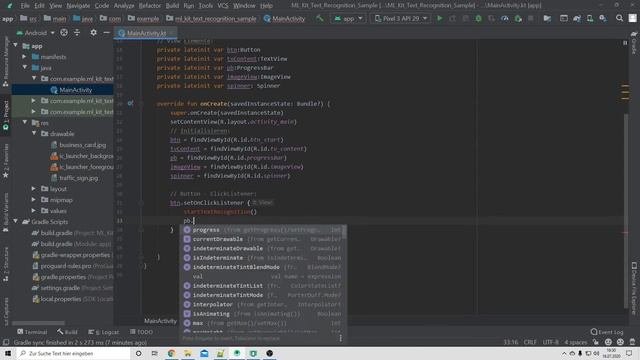This screenshot has width=640, height=360.
Task: Select isIndeterminate in the completion list
Action: pos(262,258)
